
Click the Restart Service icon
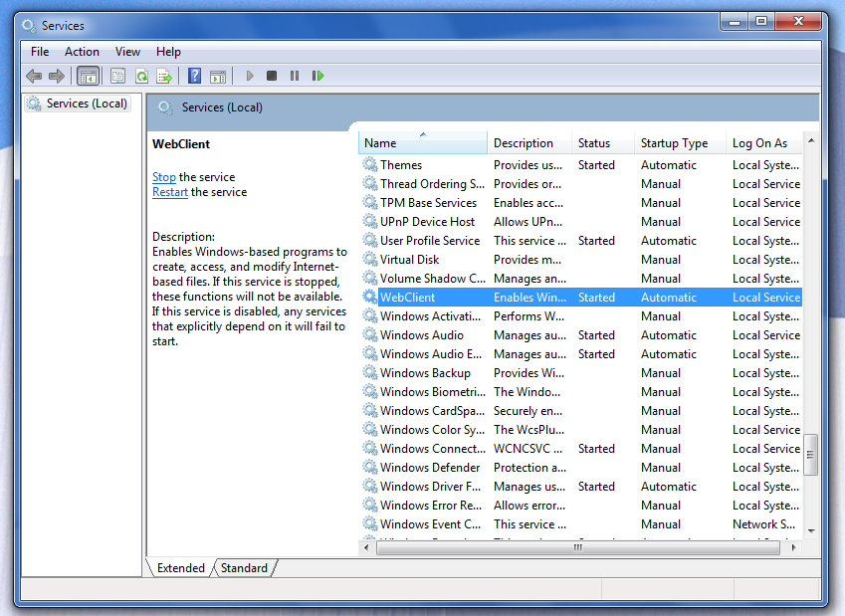(317, 76)
